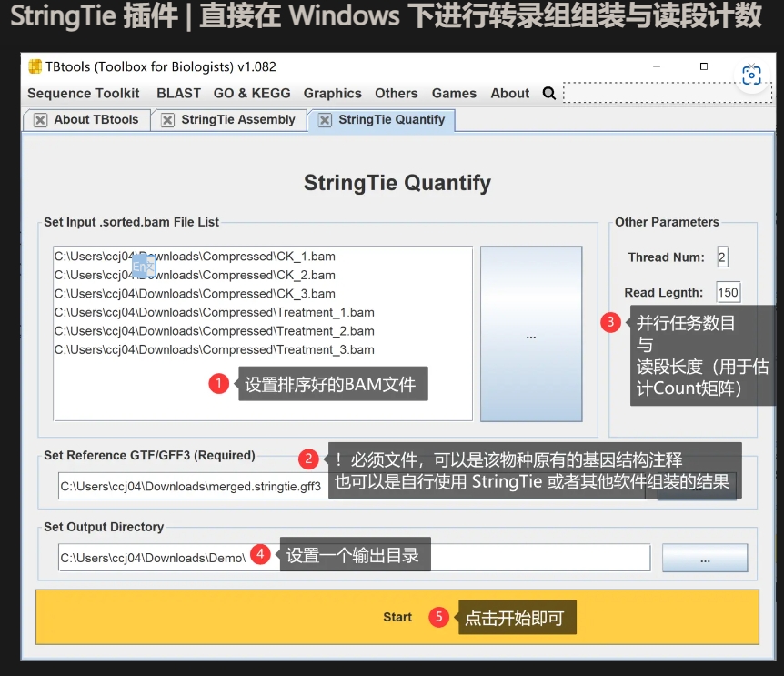Open the BAM file browse '...' button
784x676 pixels.
point(530,335)
